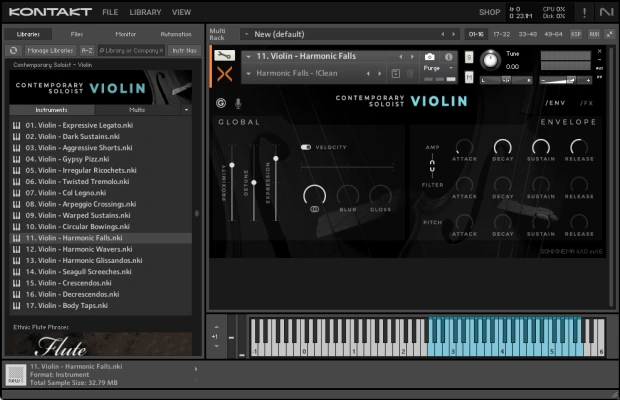
Task: Toggle the Velocity switch
Action: [306, 147]
